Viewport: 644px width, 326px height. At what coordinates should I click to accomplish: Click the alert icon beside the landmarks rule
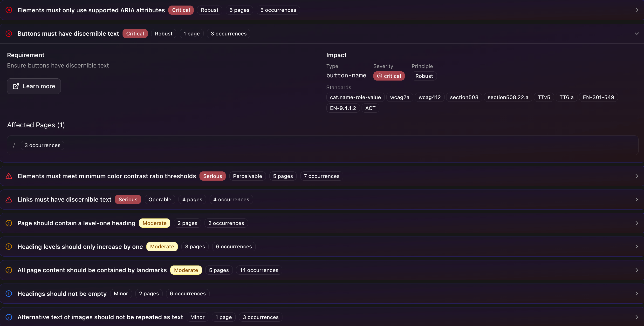[x=9, y=270]
